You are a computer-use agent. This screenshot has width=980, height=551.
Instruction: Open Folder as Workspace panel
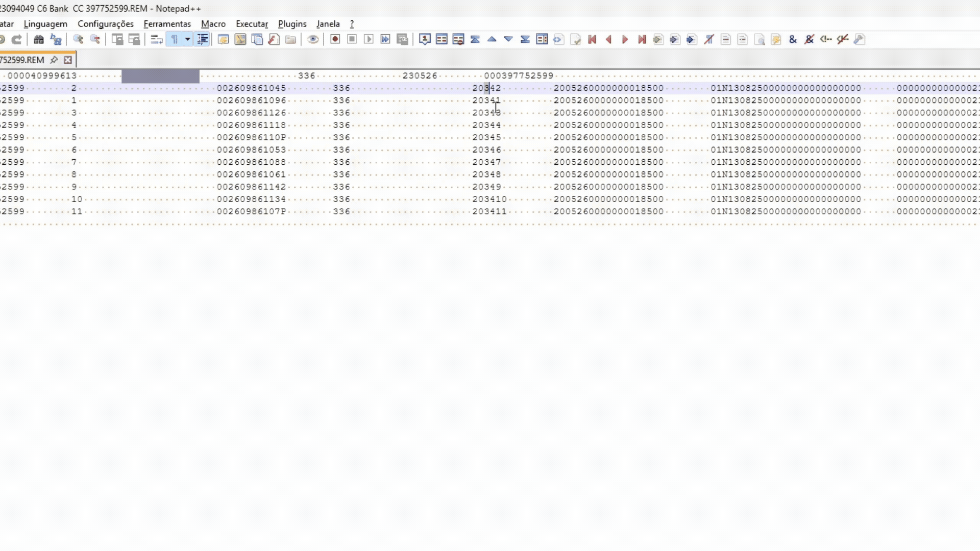click(291, 39)
